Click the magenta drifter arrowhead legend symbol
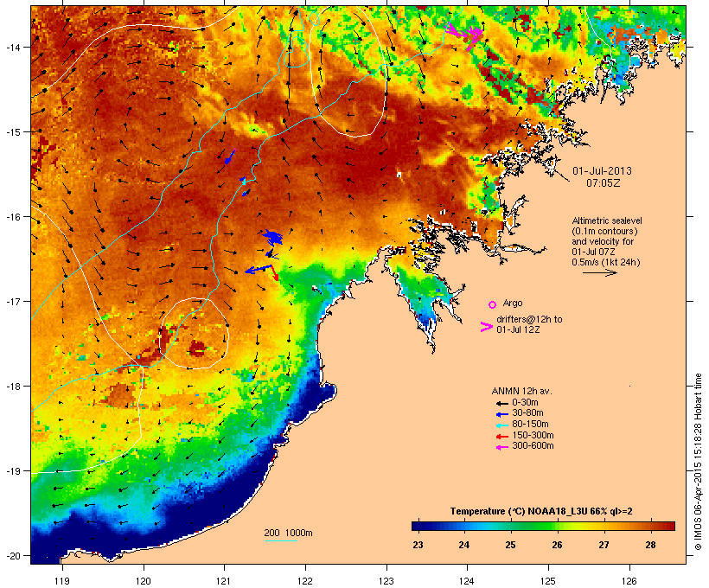This screenshot has height=588, width=709. (486, 327)
